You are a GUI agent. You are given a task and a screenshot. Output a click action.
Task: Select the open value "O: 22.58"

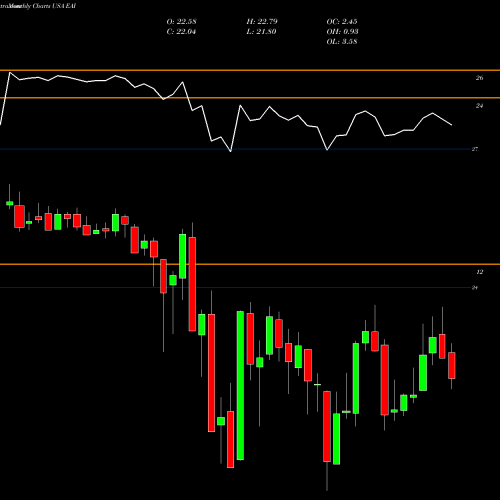[x=181, y=21]
